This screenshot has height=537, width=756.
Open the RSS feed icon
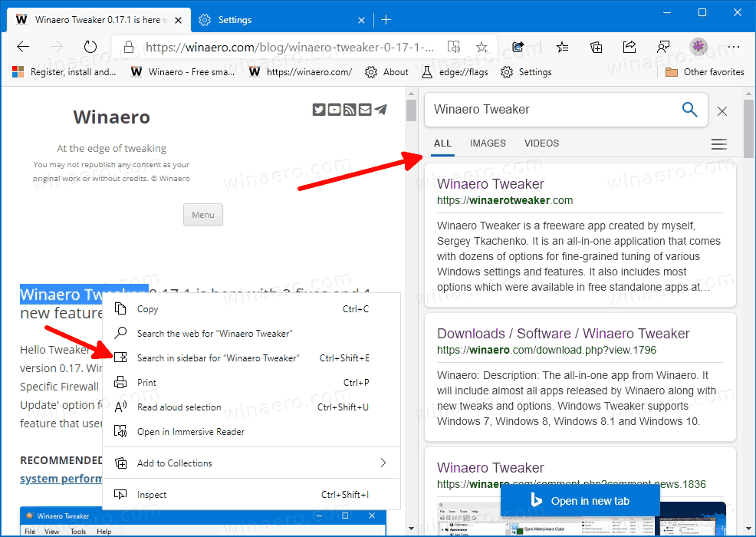coord(350,110)
